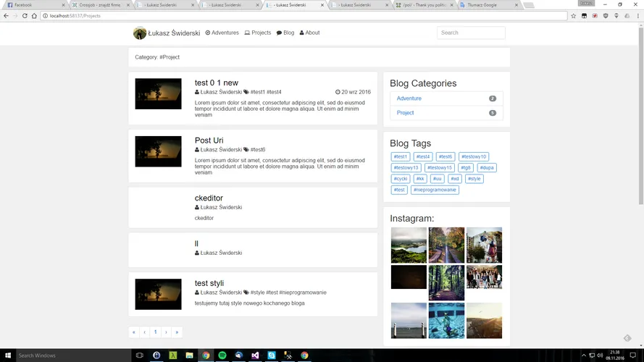Show hidden system tray icons
Screen dimensions: 644x362
click(584, 355)
